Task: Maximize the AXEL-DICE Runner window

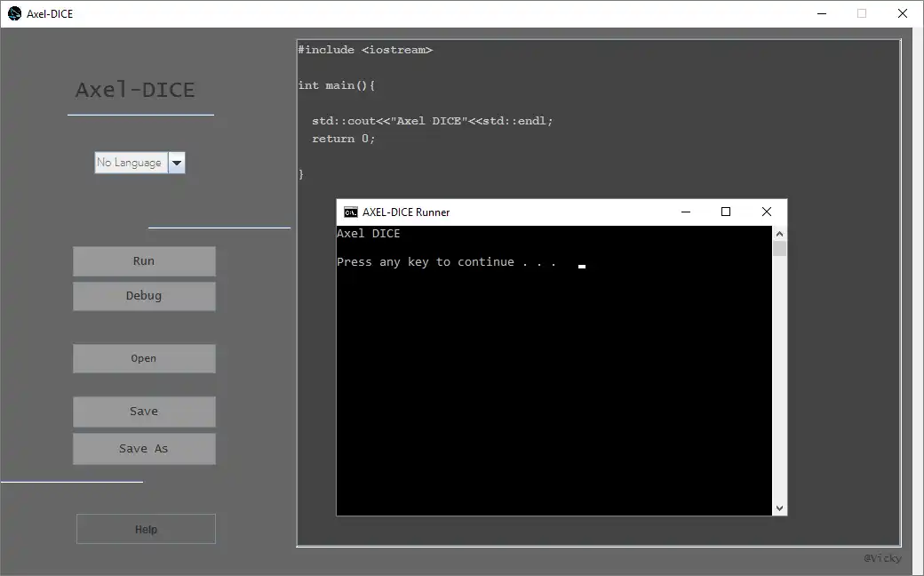Action: pos(726,212)
